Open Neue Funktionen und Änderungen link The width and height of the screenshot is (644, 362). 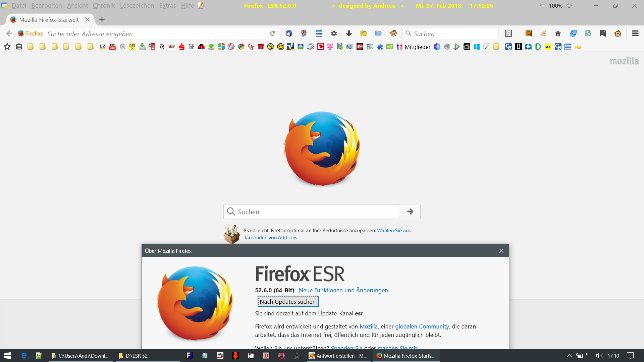click(x=343, y=290)
